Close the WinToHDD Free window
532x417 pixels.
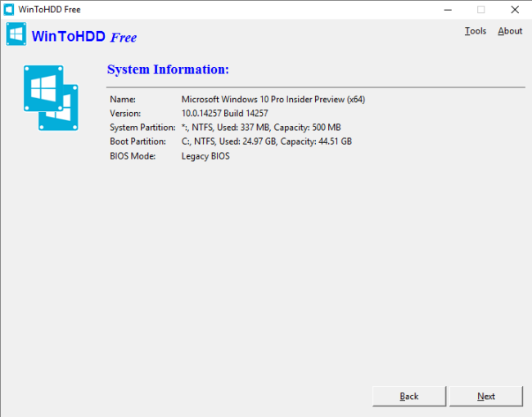click(515, 10)
